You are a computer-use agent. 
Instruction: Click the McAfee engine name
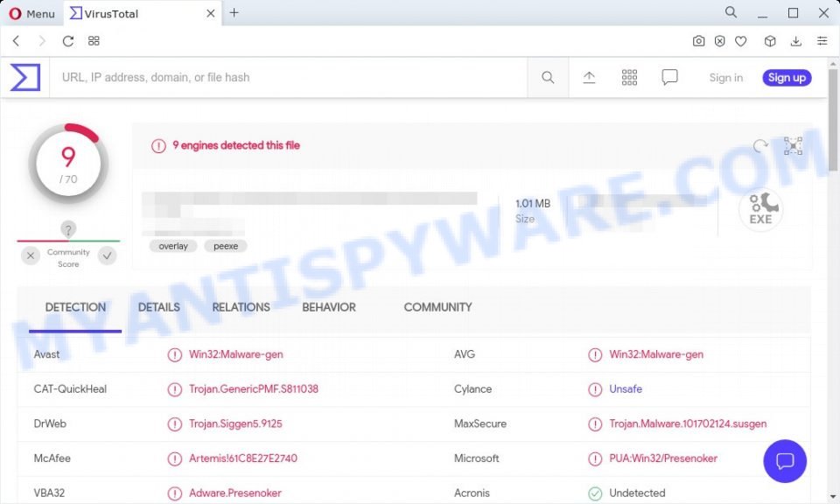point(52,458)
